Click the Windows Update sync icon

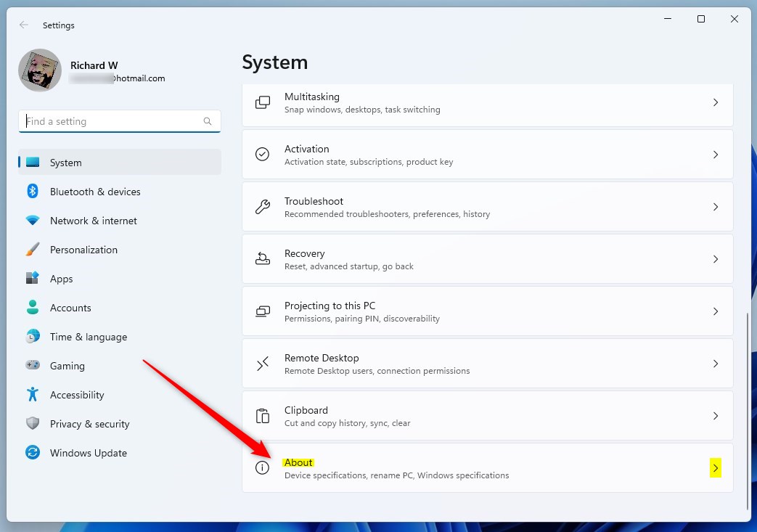click(x=33, y=453)
